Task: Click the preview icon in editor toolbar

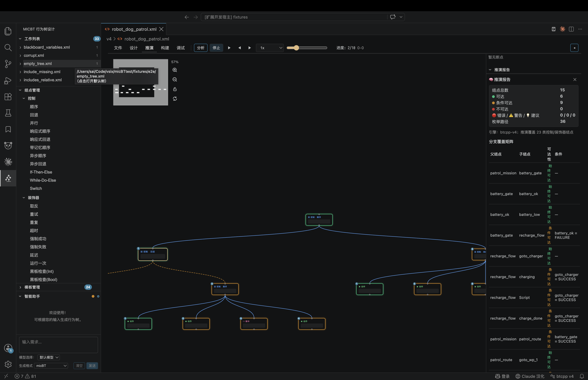Action: pyautogui.click(x=554, y=29)
